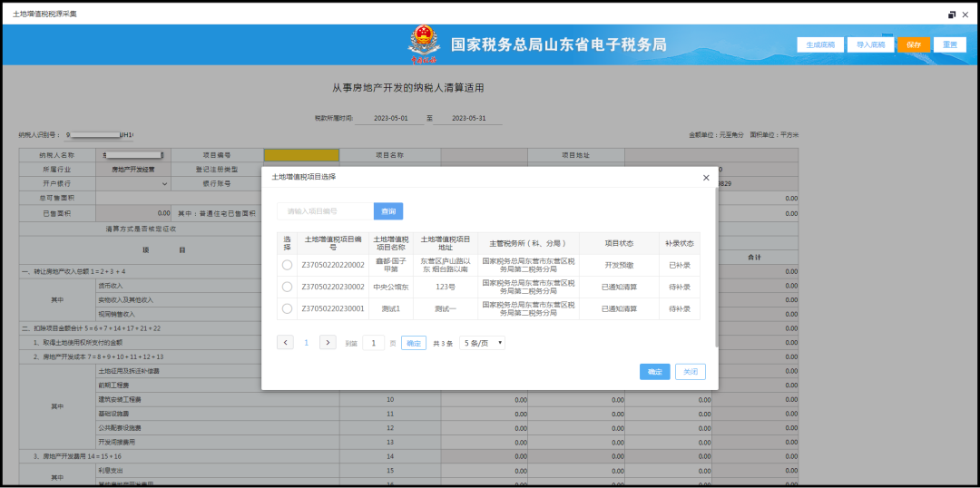Click the 土地征用及拆迁补偿费 row label
This screenshot has width=980, height=488.
point(129,371)
